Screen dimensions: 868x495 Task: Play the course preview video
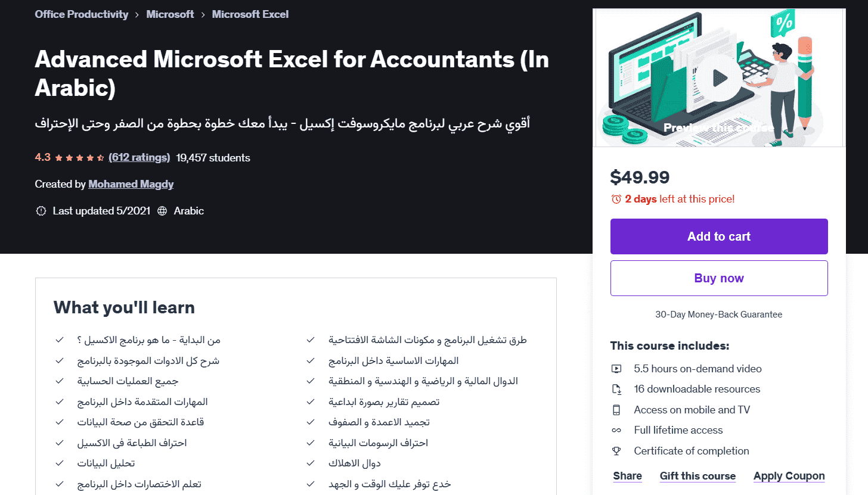tap(719, 77)
